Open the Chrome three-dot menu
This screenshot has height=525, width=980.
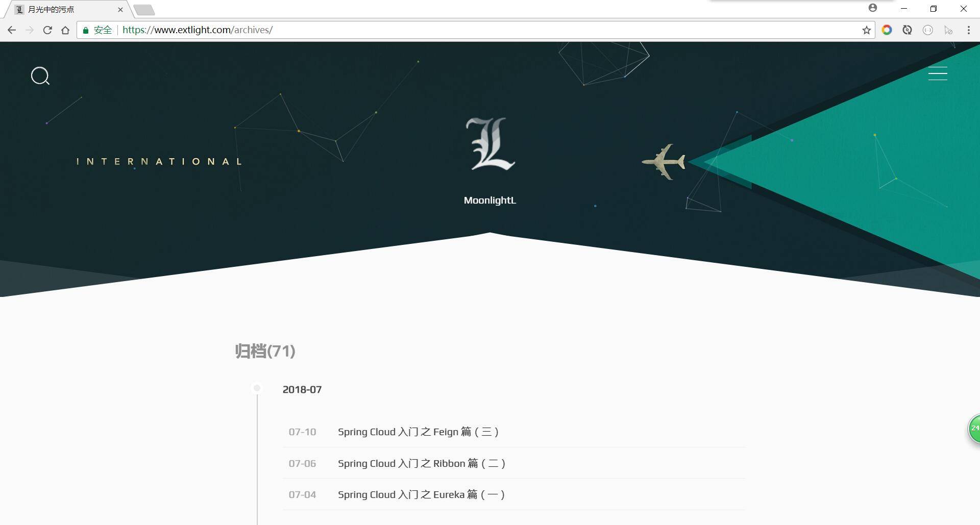tap(968, 30)
